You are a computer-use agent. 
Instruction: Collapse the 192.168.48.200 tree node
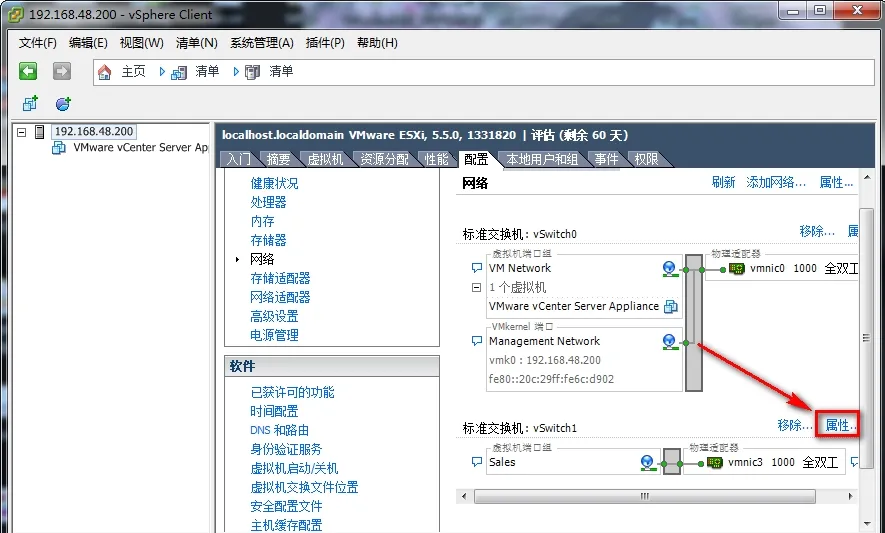coord(21,133)
